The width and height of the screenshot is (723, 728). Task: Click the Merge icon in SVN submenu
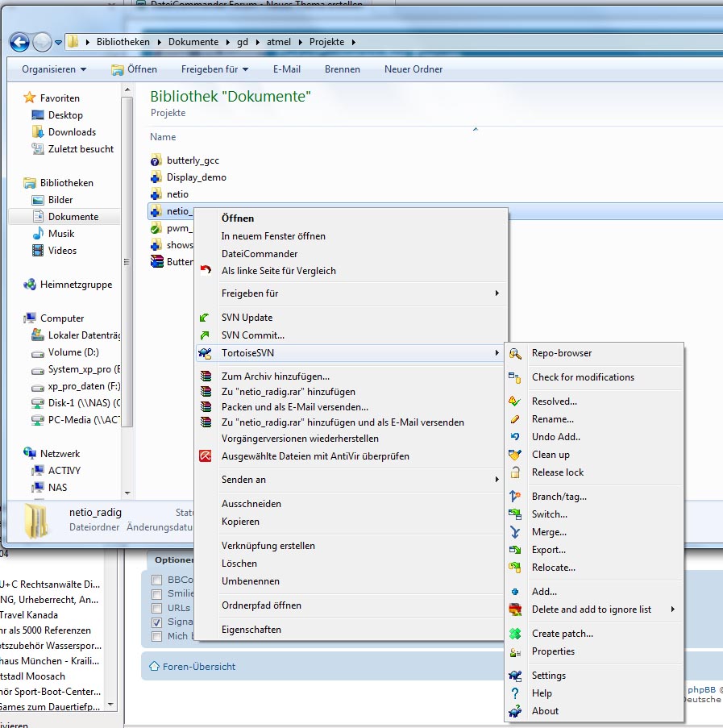tap(515, 532)
